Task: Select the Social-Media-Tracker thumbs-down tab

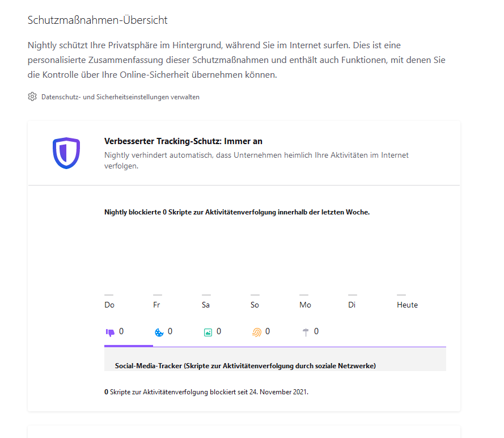Action: click(129, 331)
